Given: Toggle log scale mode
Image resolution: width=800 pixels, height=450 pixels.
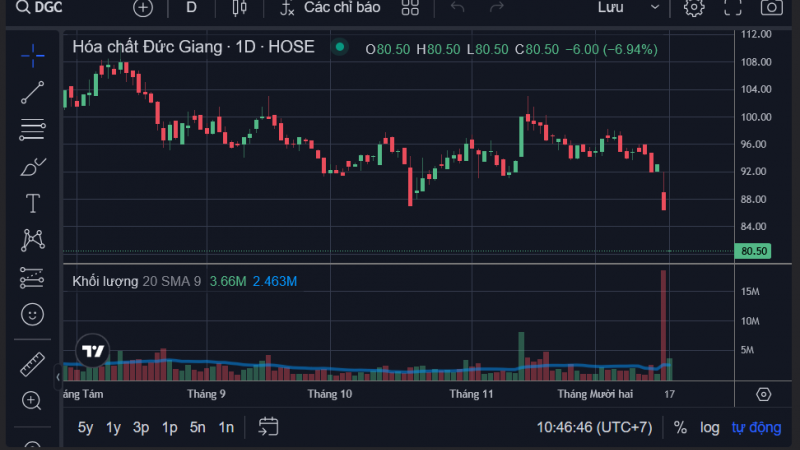Looking at the screenshot, I should 709,427.
